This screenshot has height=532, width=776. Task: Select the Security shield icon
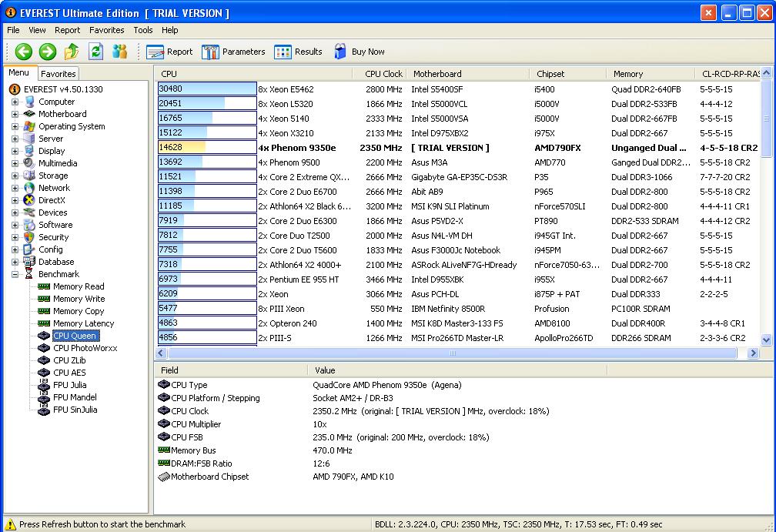coord(29,238)
